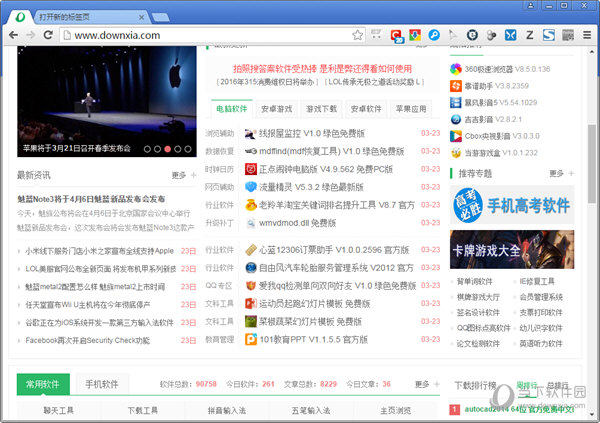Click the vertical scrollbar thumb
Image resolution: width=600 pixels, height=423 pixels.
(x=592, y=164)
